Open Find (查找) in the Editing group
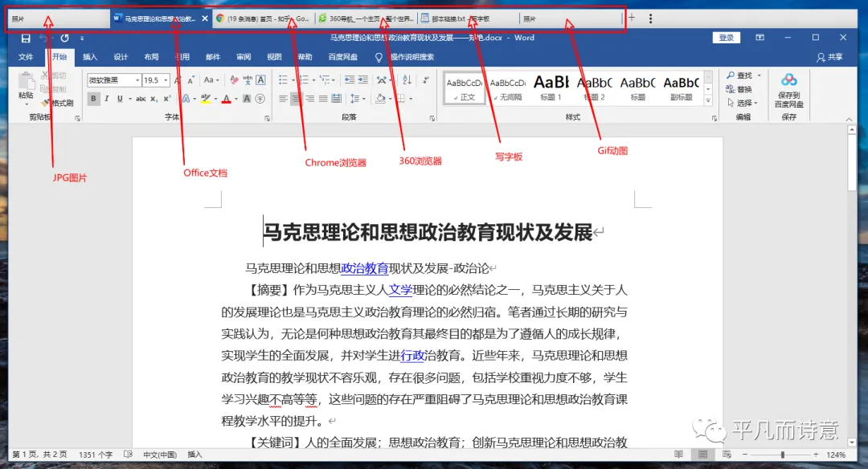The width and height of the screenshot is (868, 469). [741, 75]
